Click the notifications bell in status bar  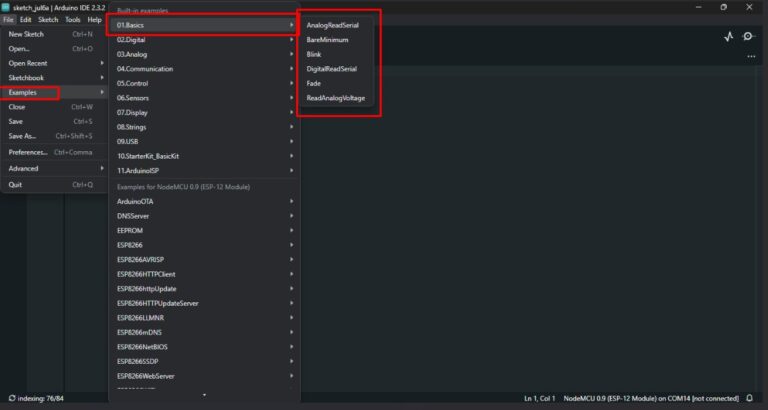749,398
